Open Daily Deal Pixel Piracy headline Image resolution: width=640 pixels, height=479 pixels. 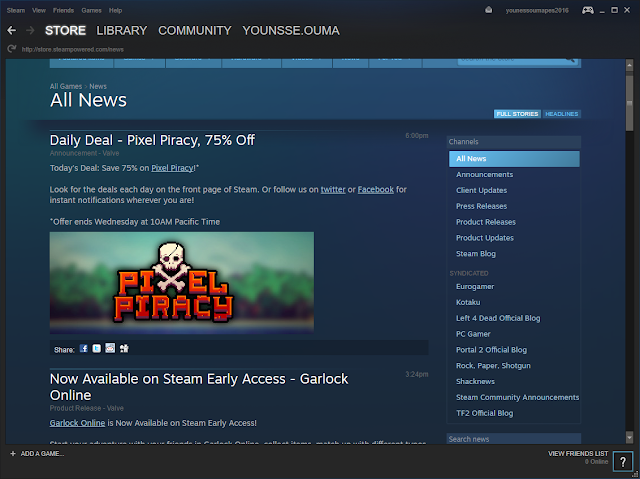click(152, 140)
